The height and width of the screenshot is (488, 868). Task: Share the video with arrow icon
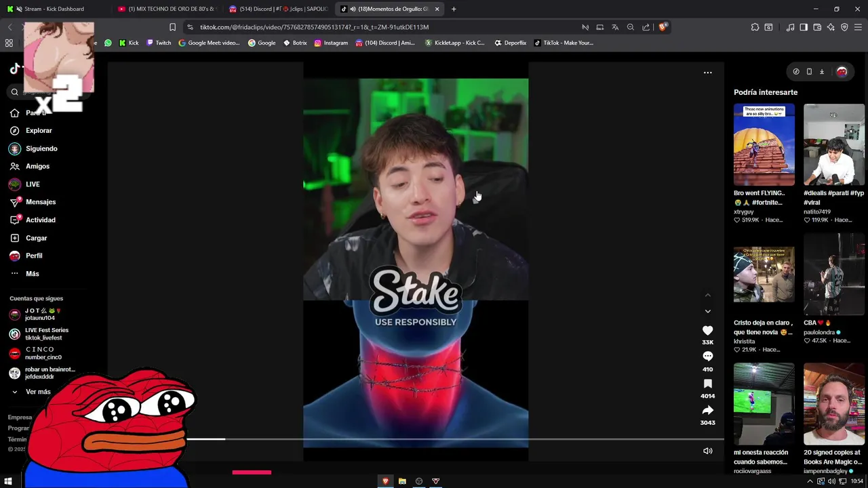707,410
